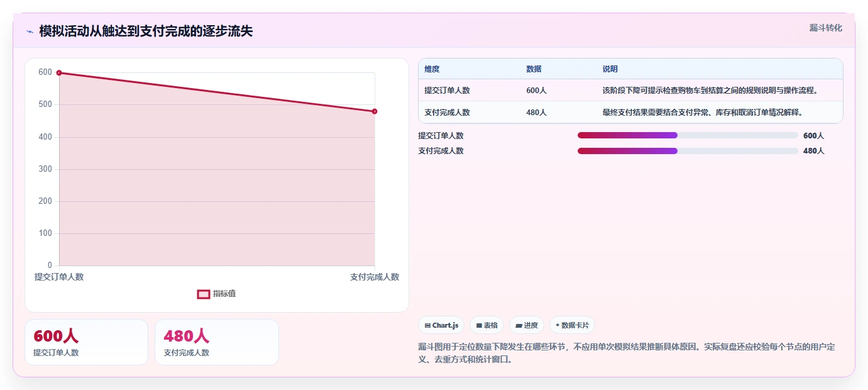Click the 提交订单人数 progress bar label

[441, 136]
